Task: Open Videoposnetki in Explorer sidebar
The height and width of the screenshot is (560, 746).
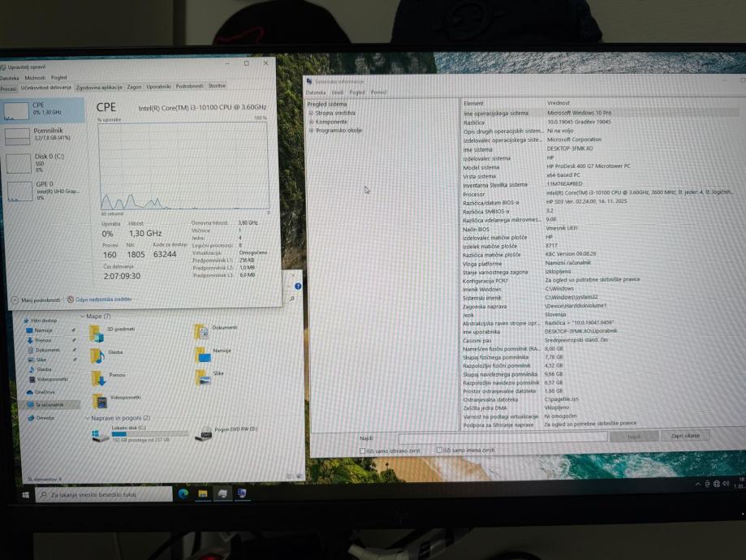Action: (48, 379)
